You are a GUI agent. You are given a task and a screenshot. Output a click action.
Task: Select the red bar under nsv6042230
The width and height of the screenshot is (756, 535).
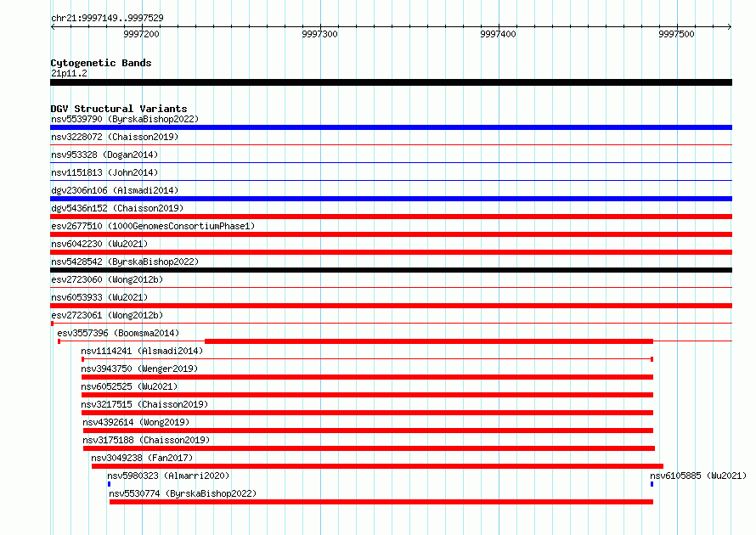click(391, 252)
